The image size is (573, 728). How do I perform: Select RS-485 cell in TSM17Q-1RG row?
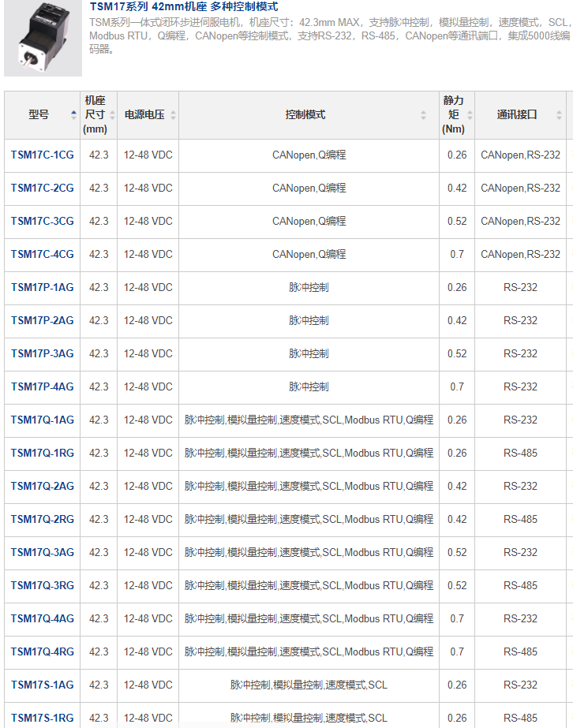[x=520, y=454]
